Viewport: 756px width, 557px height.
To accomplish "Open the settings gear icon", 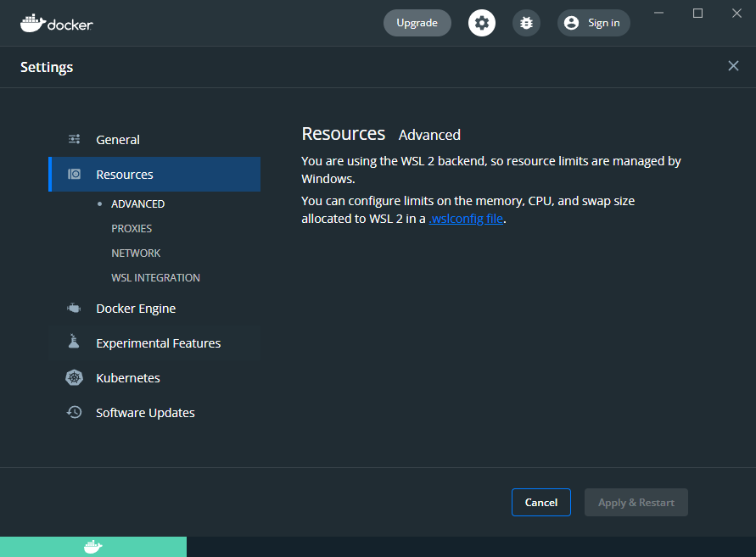I will (x=482, y=23).
